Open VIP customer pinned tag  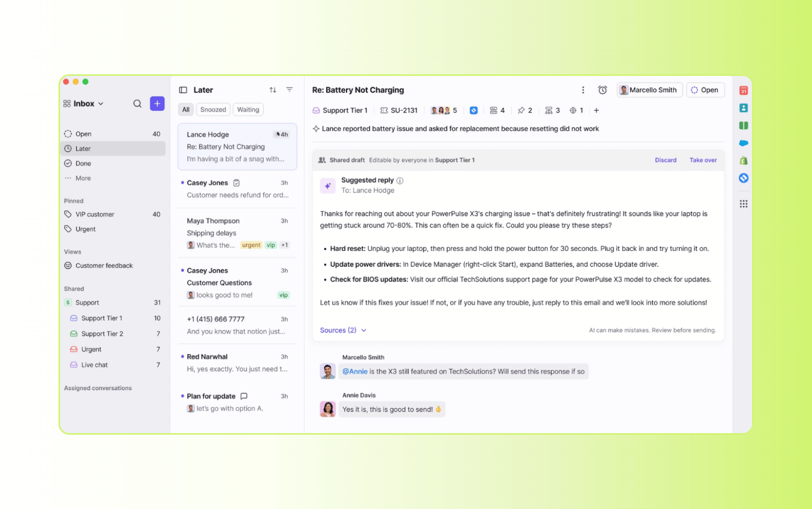(113, 214)
